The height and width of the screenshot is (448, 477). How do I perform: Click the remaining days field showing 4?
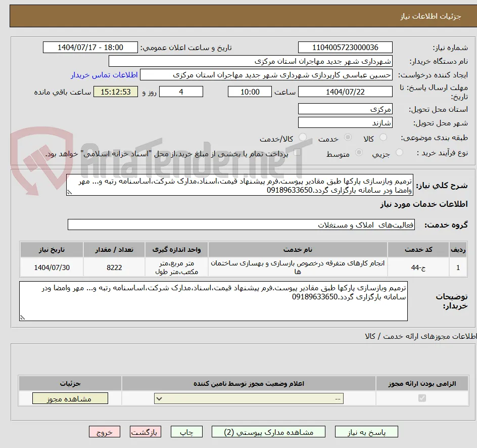[x=181, y=92]
